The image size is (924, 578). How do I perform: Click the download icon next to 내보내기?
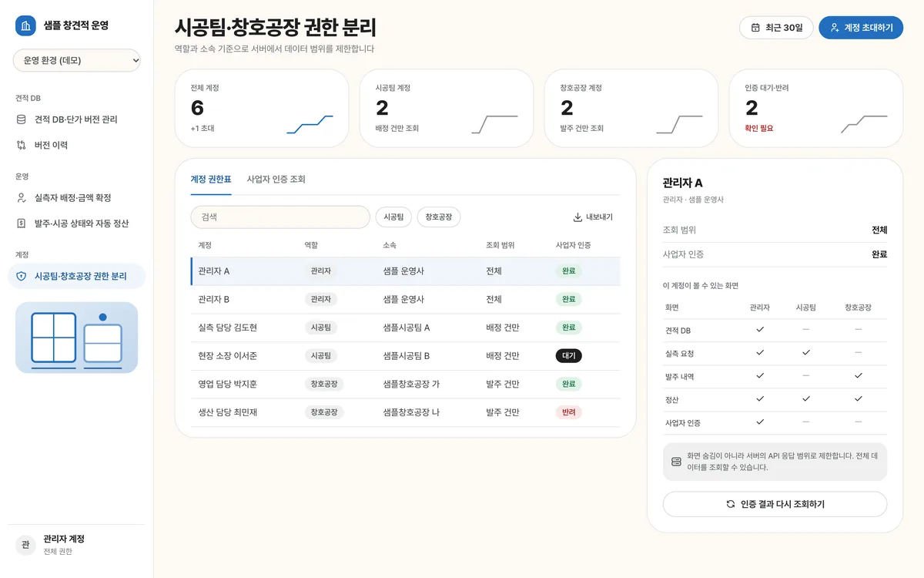[x=577, y=217]
